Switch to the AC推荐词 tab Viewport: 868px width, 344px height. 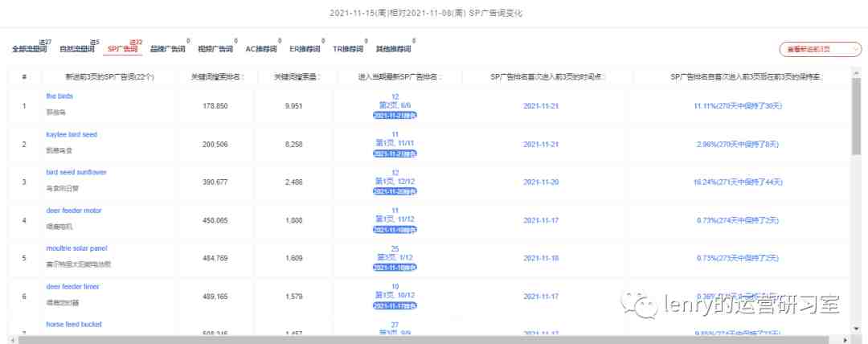tap(260, 49)
